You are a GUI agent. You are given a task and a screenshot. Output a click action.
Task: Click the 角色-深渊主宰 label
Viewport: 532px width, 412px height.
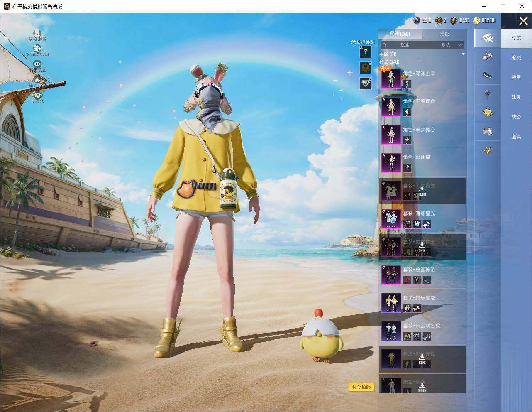tap(419, 74)
